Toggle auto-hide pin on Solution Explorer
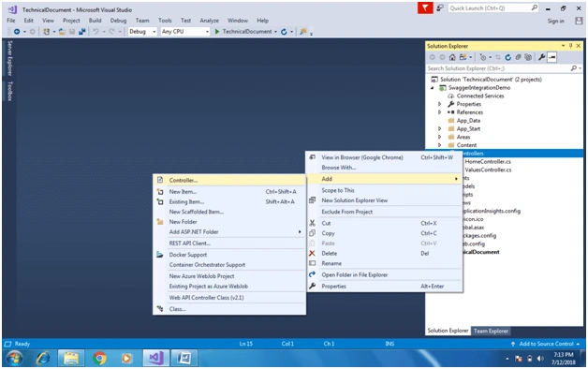Viewport: 588px width, 369px height. [x=571, y=46]
